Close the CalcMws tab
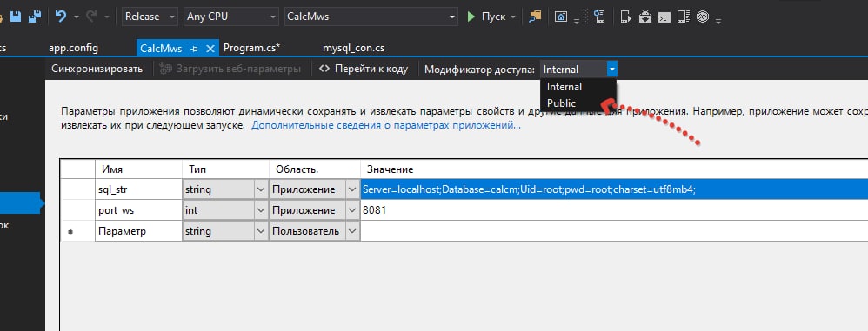Image resolution: width=868 pixels, height=331 pixels. (210, 49)
